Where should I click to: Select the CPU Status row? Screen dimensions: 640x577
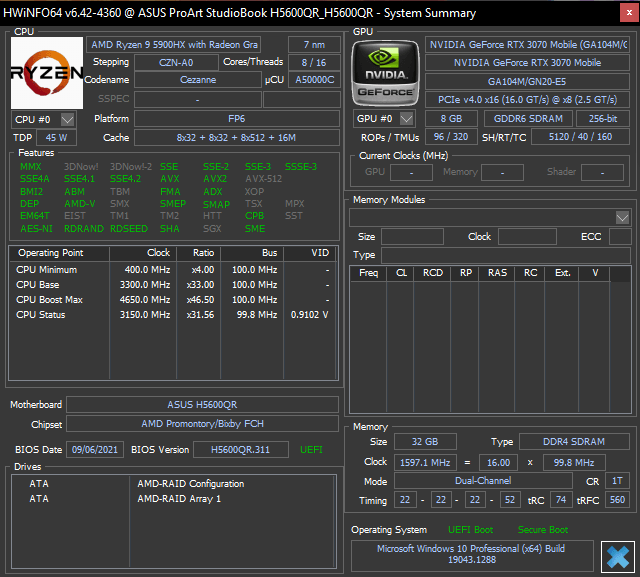click(173, 315)
